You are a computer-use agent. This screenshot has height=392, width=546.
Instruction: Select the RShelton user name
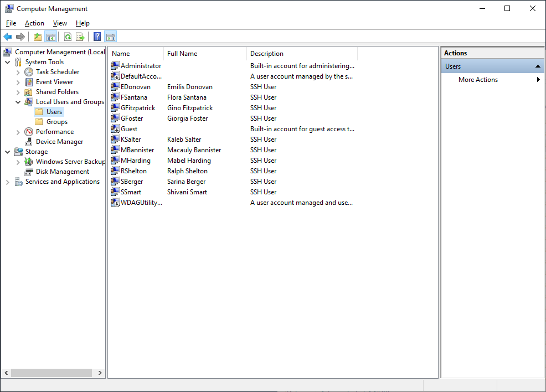133,171
